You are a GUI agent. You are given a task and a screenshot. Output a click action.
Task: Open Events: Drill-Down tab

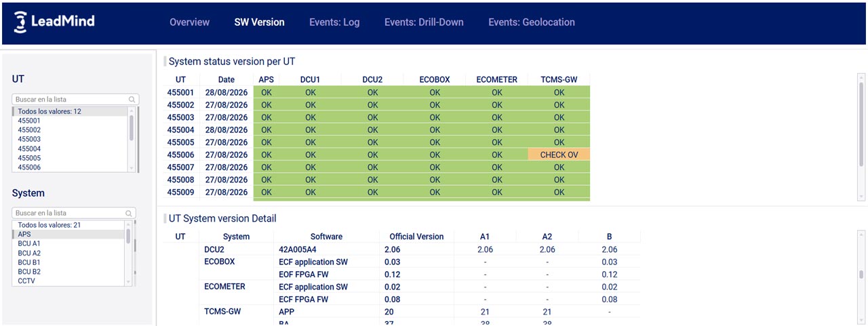pos(424,22)
